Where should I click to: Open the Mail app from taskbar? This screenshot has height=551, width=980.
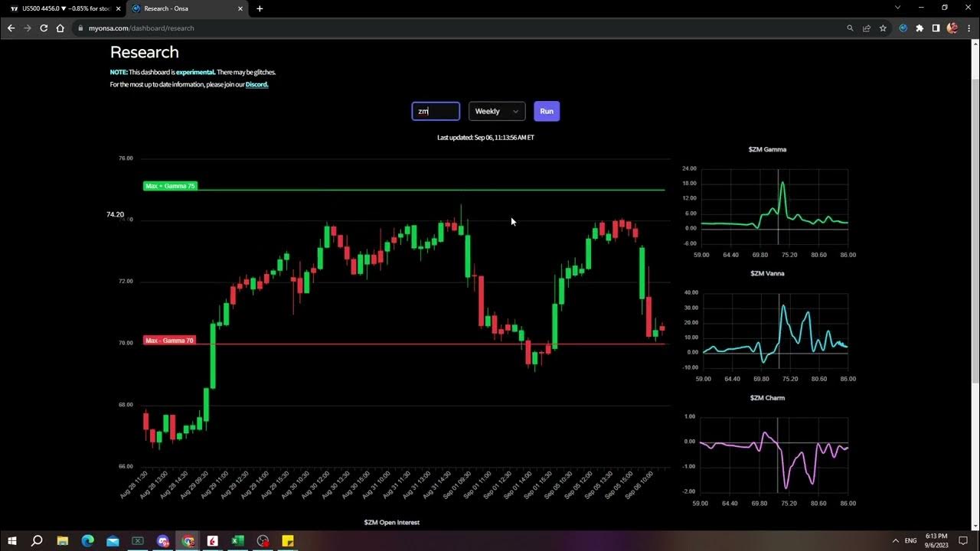pyautogui.click(x=113, y=540)
